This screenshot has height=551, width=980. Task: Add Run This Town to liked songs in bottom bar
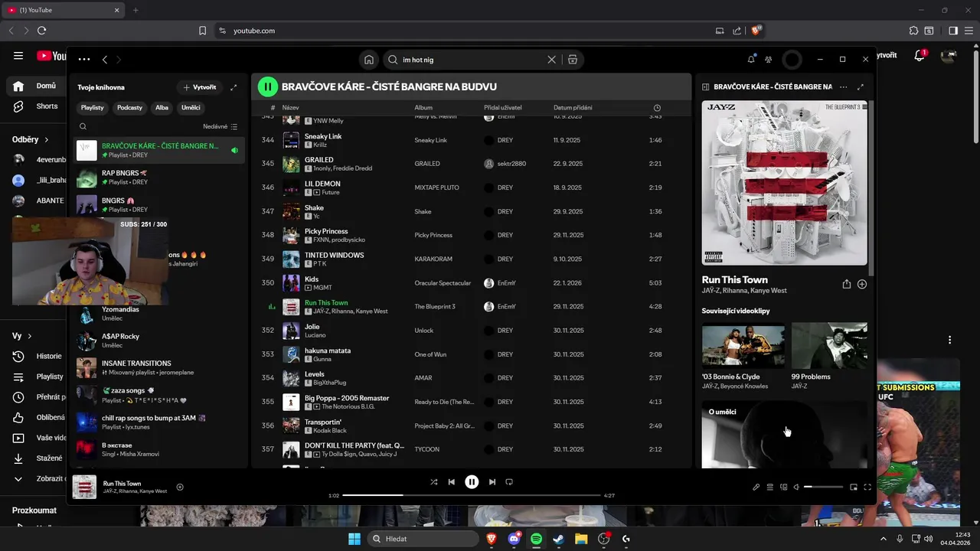click(180, 487)
